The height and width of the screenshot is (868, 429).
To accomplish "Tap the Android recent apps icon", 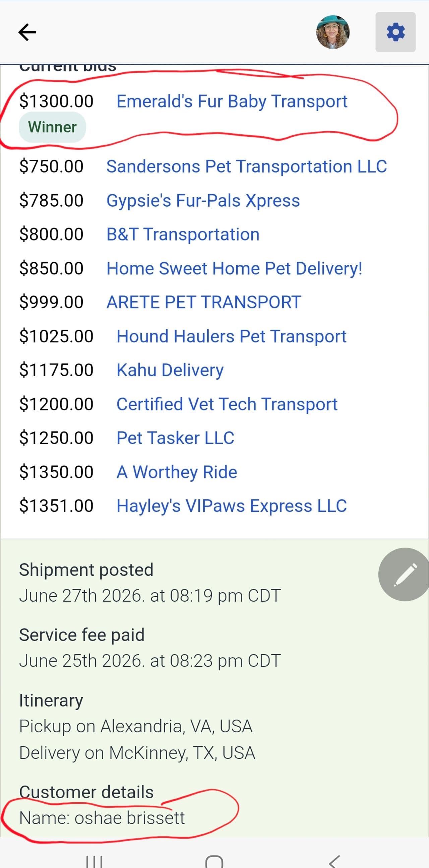I will pyautogui.click(x=95, y=861).
